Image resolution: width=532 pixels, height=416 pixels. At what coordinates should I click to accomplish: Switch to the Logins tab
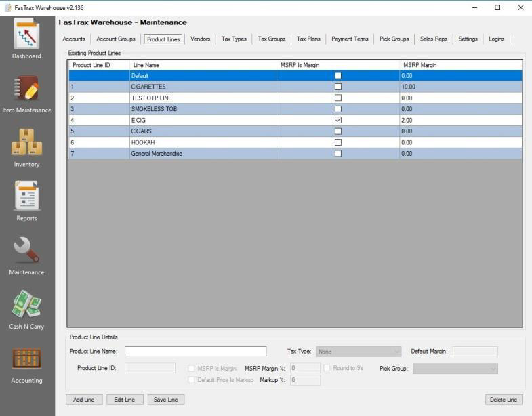click(496, 39)
